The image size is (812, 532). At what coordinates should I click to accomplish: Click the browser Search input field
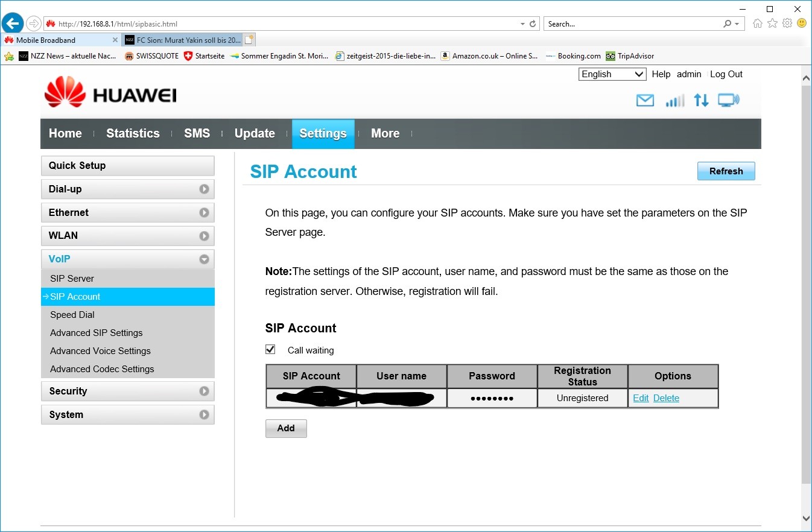pyautogui.click(x=633, y=24)
